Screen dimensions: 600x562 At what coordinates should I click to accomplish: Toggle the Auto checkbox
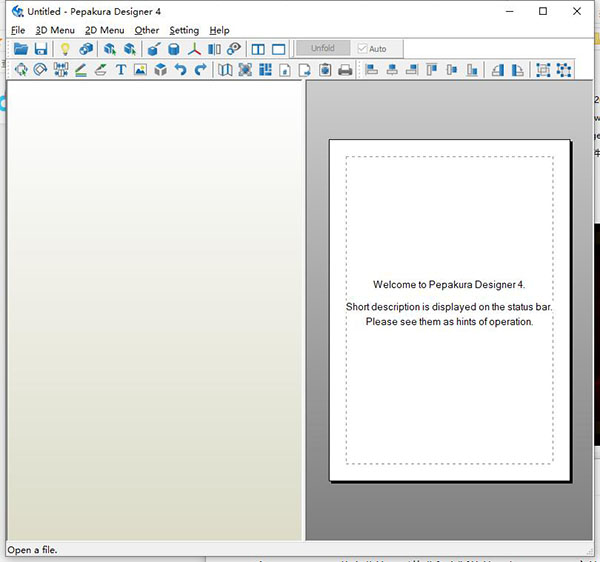tap(363, 48)
